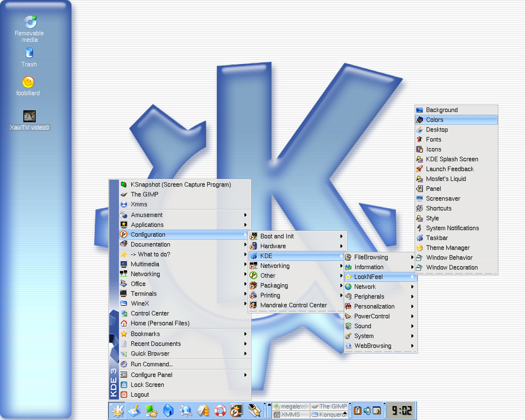The height and width of the screenshot is (420, 525).
Task: Choose Logout in K menu
Action: click(x=185, y=395)
